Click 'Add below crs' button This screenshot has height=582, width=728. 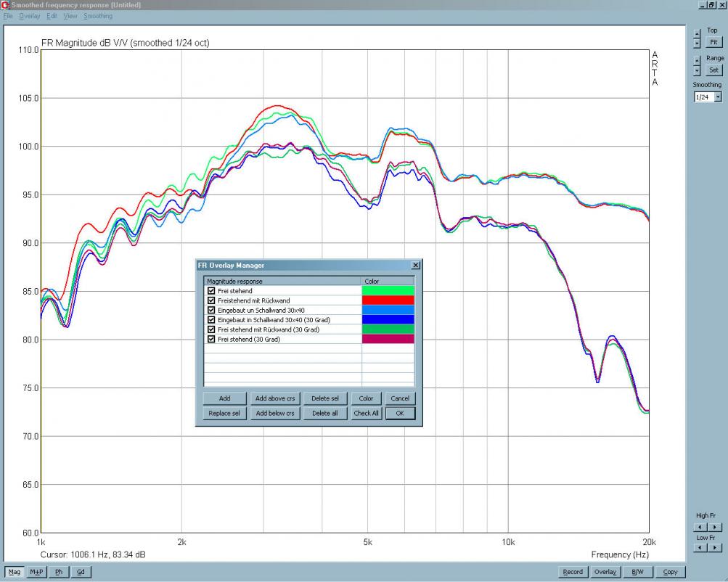click(x=275, y=413)
